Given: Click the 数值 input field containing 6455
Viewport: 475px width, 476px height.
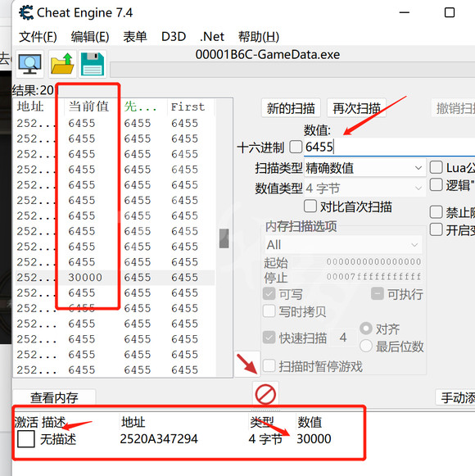Looking at the screenshot, I should tap(389, 147).
